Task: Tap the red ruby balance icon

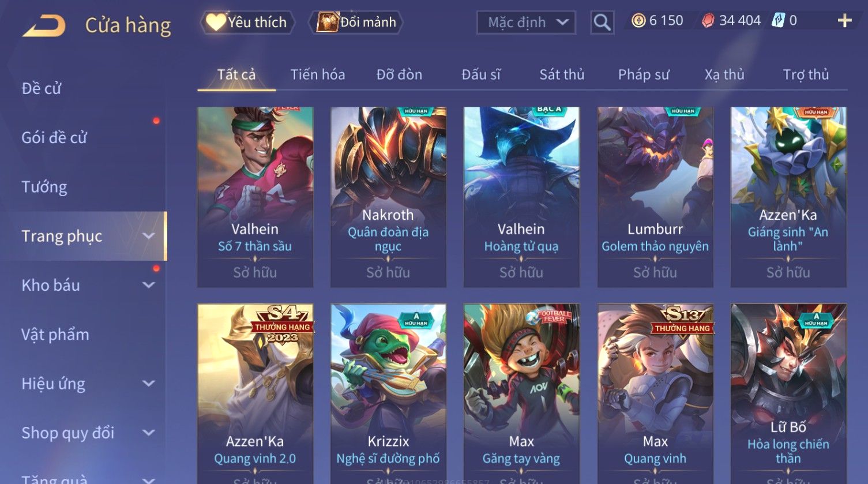Action: tap(708, 21)
